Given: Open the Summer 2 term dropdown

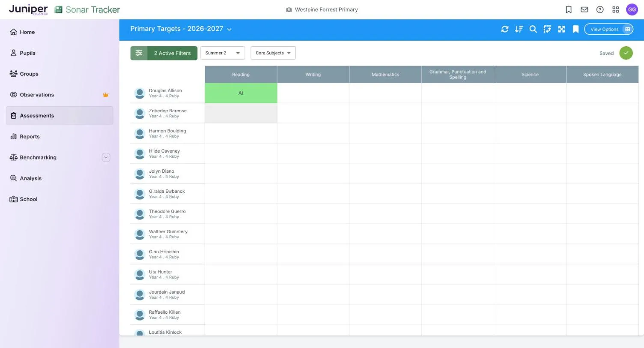Looking at the screenshot, I should (223, 53).
